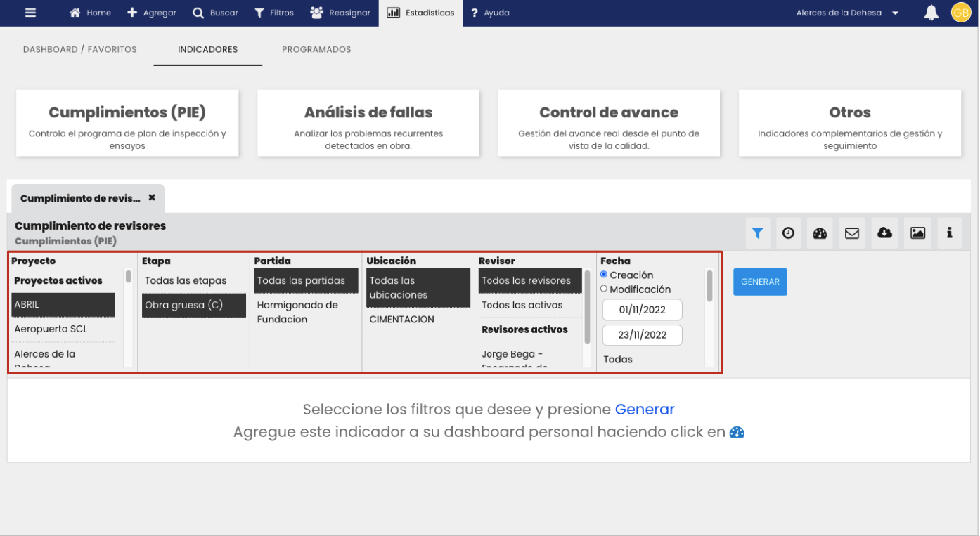This screenshot has height=536, width=980.
Task: Open the GB user avatar menu
Action: click(960, 13)
